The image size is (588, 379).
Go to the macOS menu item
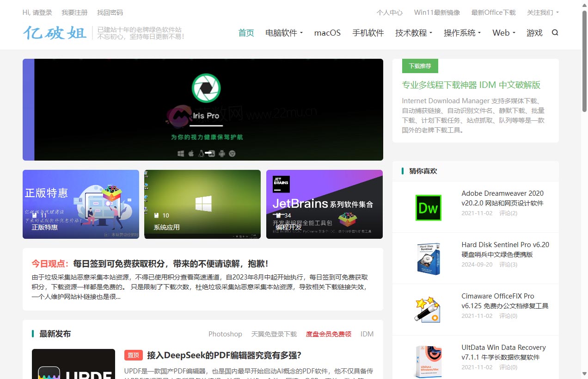click(327, 33)
